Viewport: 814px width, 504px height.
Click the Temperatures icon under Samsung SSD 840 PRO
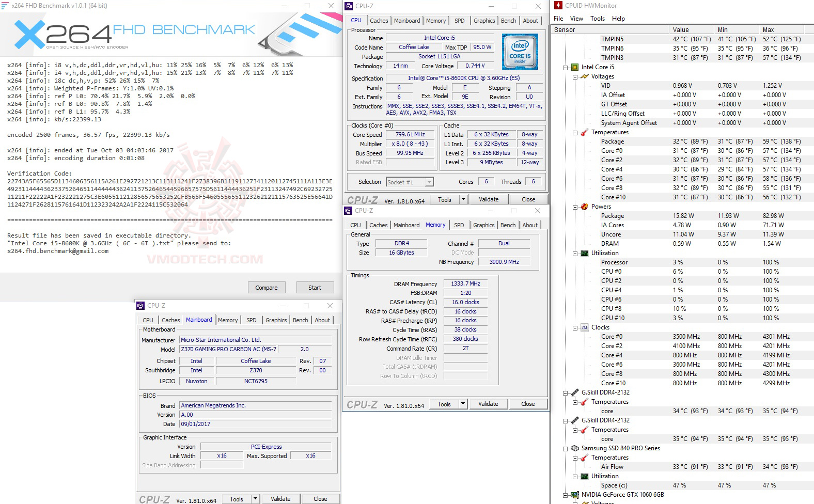point(585,458)
